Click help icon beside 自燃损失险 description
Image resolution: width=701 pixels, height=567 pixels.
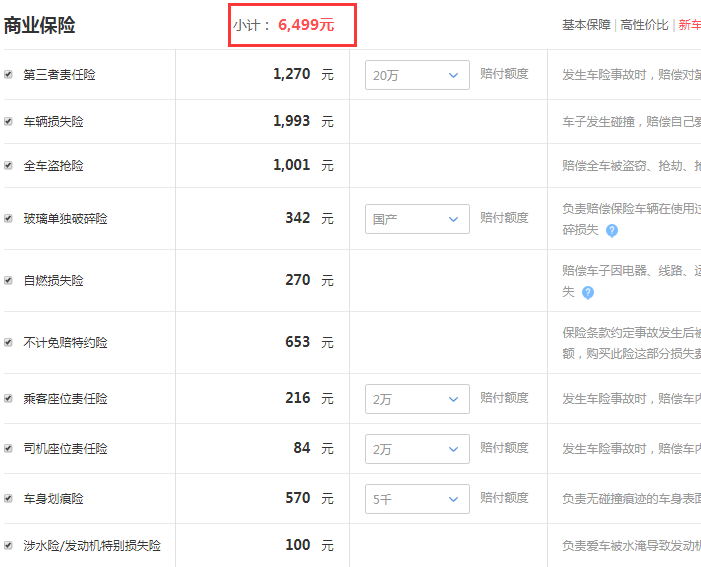(588, 292)
